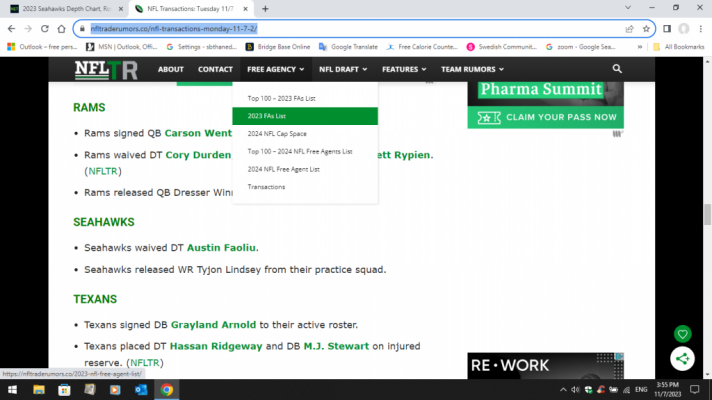Click the floating share button
The image size is (712, 400).
[x=682, y=359]
